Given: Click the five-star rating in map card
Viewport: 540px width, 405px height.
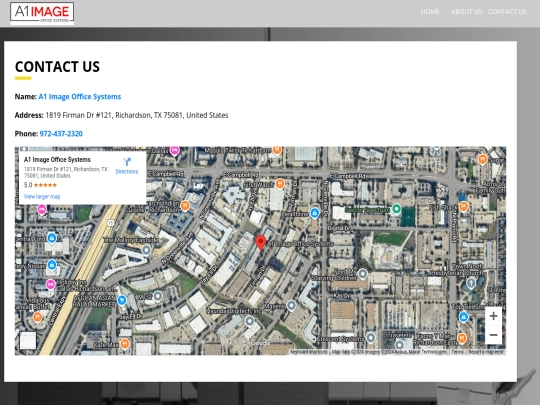Looking at the screenshot, I should point(45,185).
